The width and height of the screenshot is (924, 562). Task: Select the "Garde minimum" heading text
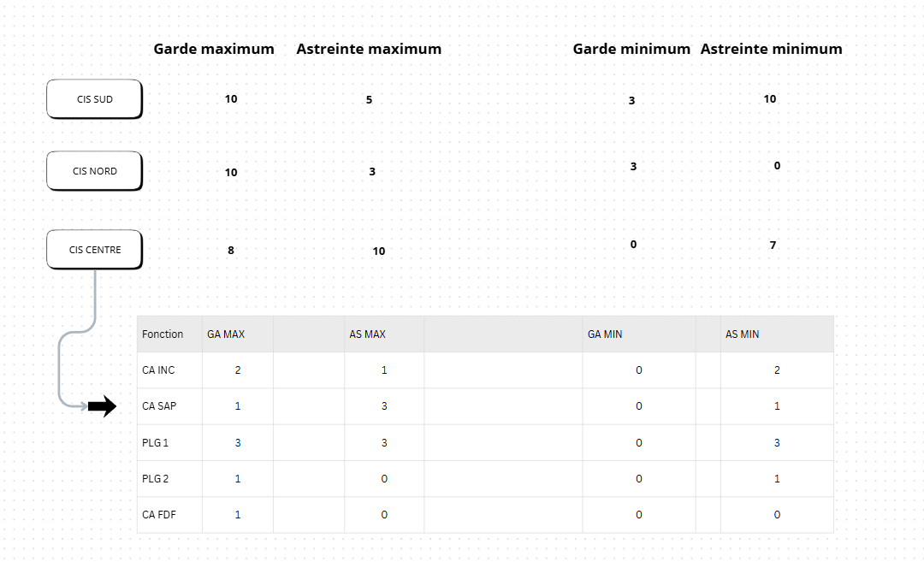(631, 49)
